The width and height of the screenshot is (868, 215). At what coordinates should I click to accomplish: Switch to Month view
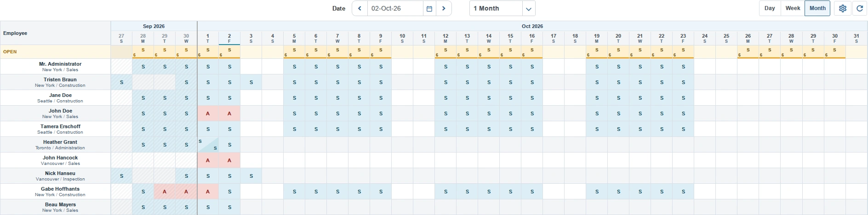coord(817,8)
